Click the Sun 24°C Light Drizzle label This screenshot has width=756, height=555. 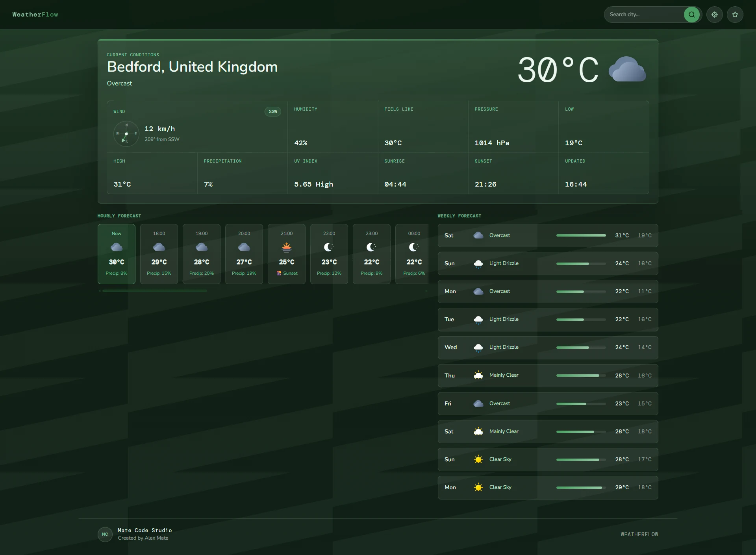[x=504, y=263]
